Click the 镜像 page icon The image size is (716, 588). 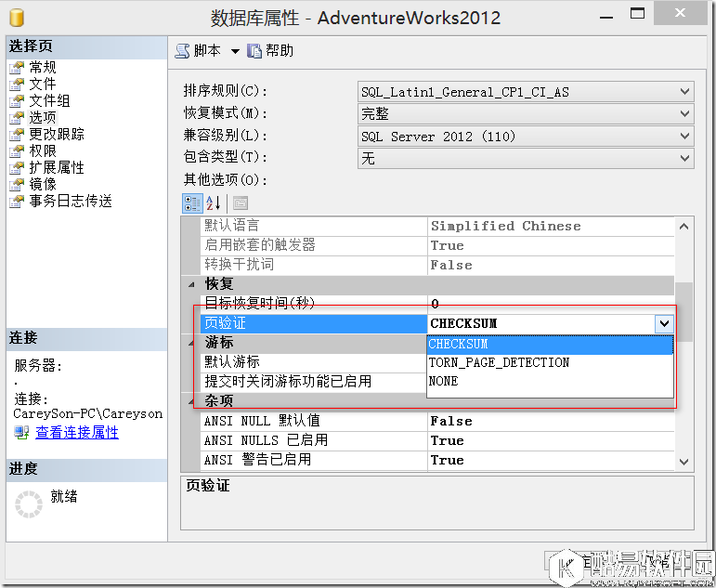pos(17,185)
